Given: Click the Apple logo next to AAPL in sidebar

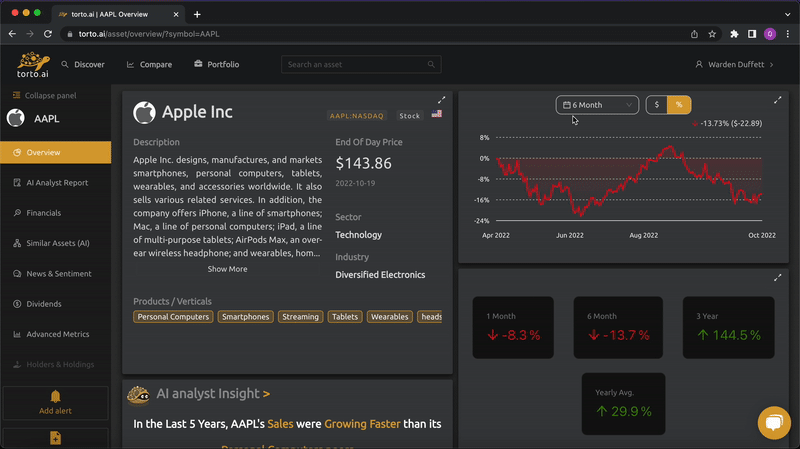Looking at the screenshot, I should click(16, 118).
